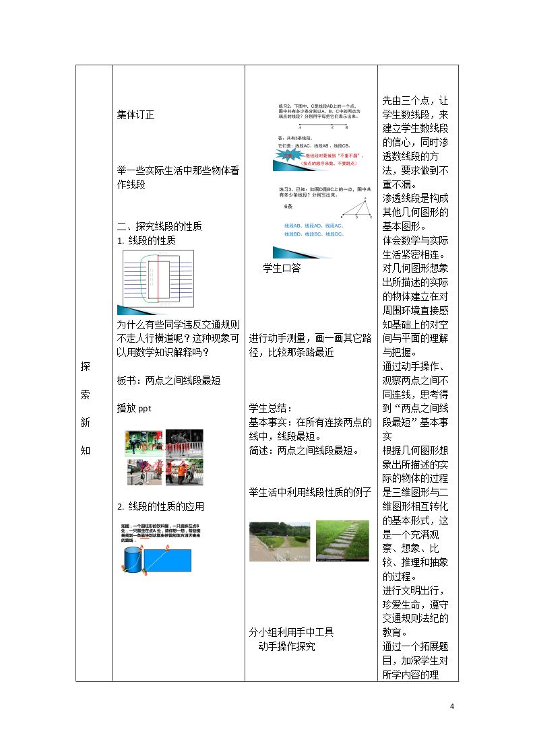Click text 板书：两点之间线段最短
The height and width of the screenshot is (756, 535).
click(168, 381)
